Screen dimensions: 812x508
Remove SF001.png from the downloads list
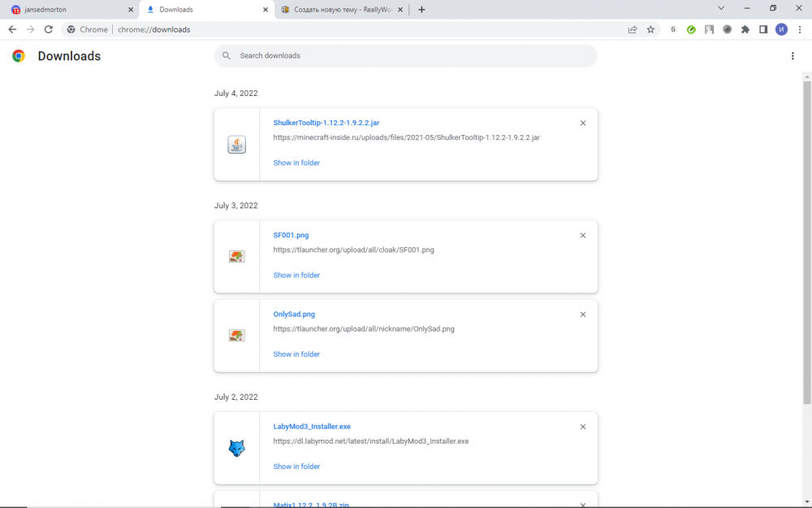point(582,236)
